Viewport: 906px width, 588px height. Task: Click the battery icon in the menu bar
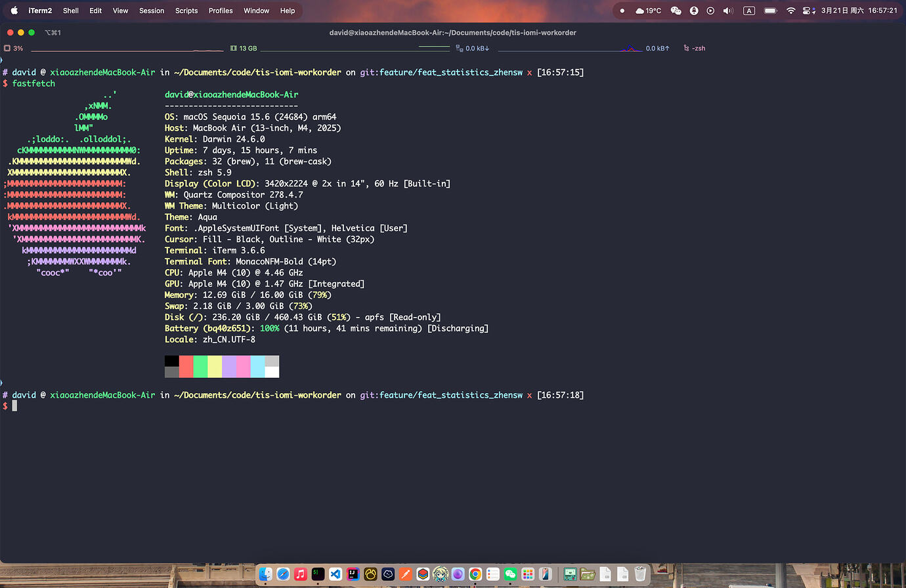click(x=771, y=10)
